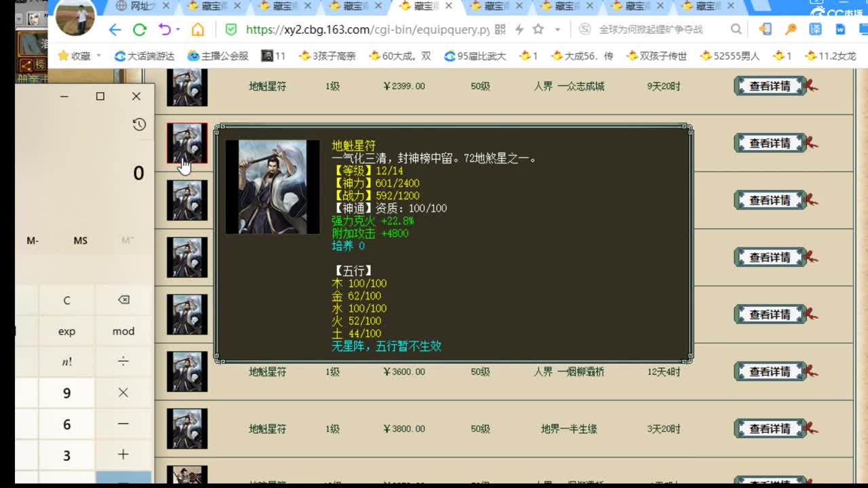This screenshot has height=488, width=868.
Task: Open the 60大成。双 bookmark
Action: (399, 56)
